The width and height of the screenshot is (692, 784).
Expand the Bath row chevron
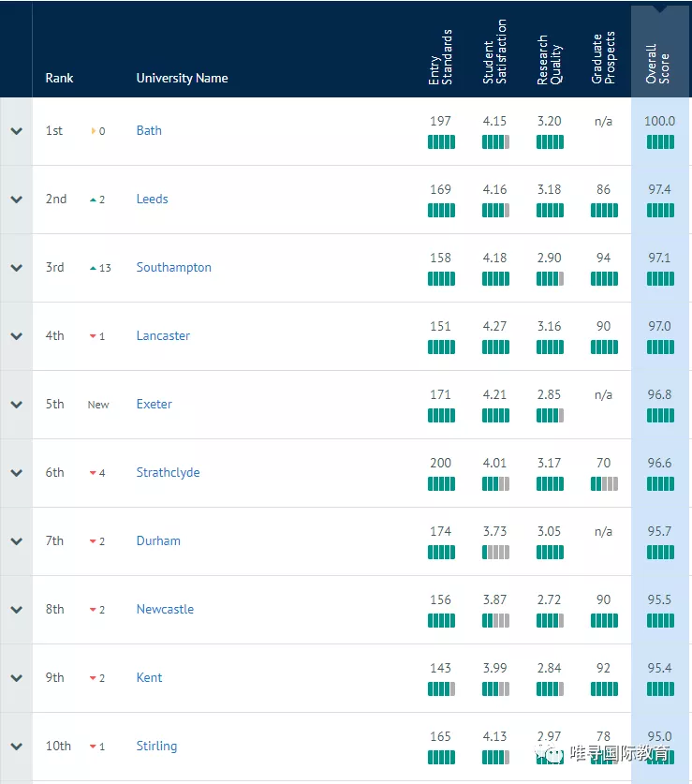17,131
